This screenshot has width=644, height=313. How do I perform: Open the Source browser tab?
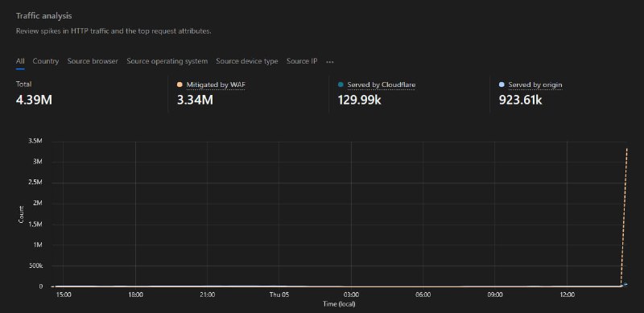pos(93,61)
